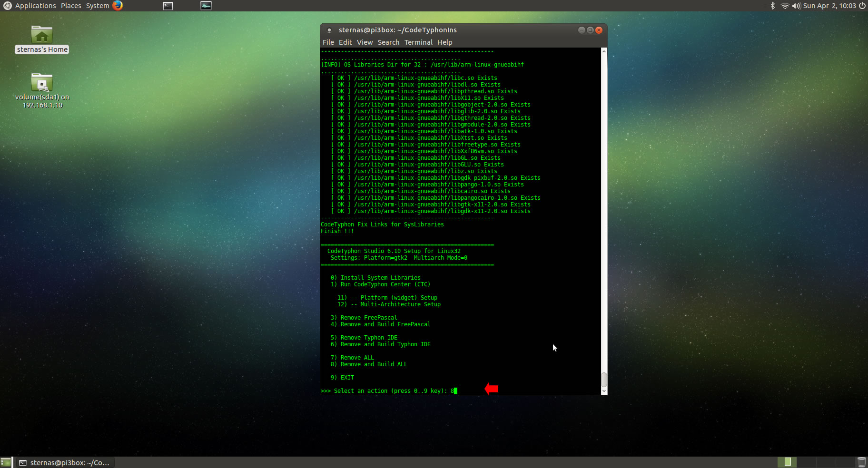Click "4) Remove and Build FreePascal" line
Screen dimensions: 868x468
380,324
